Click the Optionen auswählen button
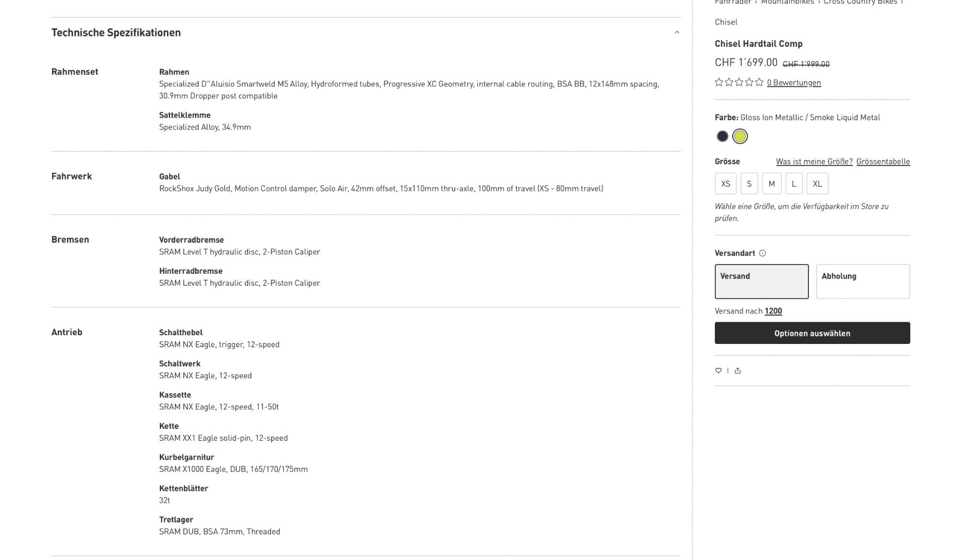Screen dimensions: 980x560 (x=812, y=333)
